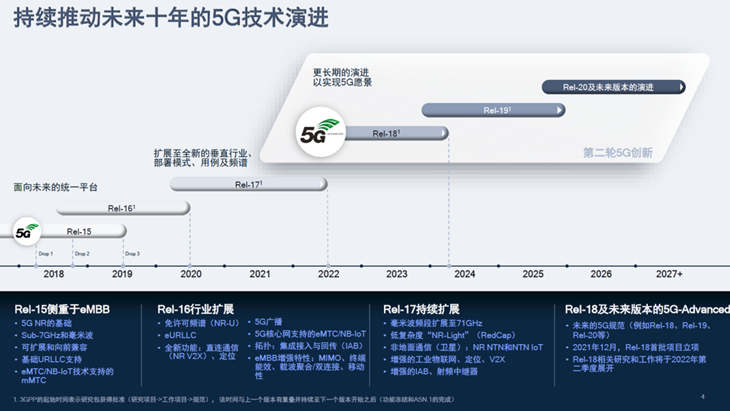The width and height of the screenshot is (730, 411).
Task: Select the Rel-15 timeline bar
Action: tap(63, 231)
